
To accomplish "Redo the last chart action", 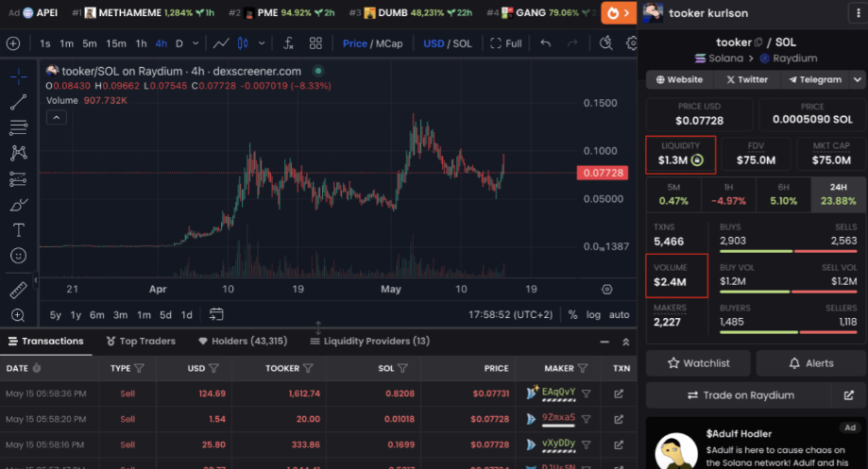I will tap(572, 43).
